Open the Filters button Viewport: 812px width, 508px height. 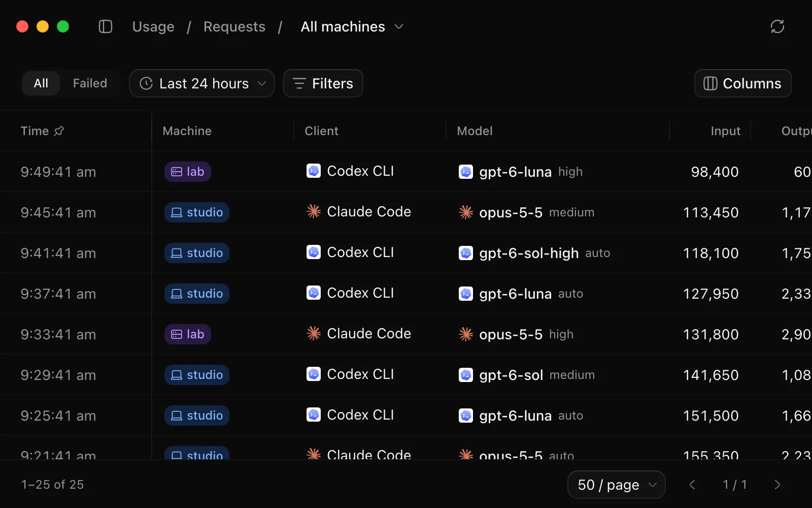pos(323,83)
